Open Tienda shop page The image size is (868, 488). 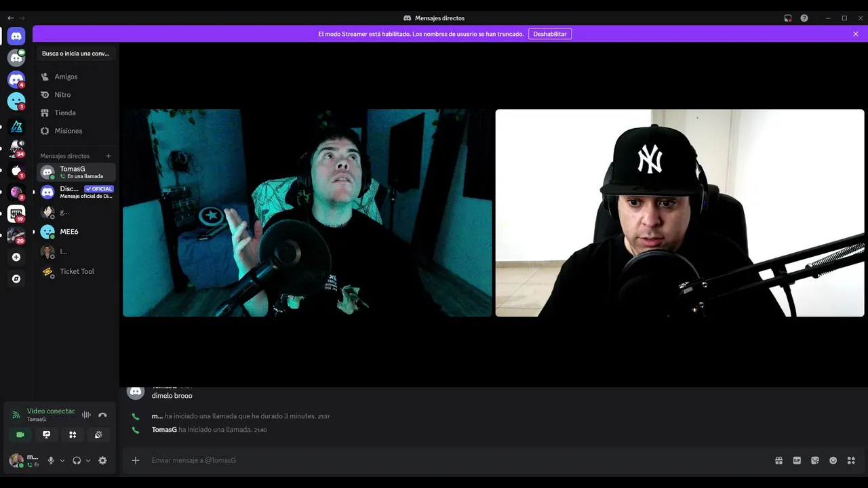[75, 113]
